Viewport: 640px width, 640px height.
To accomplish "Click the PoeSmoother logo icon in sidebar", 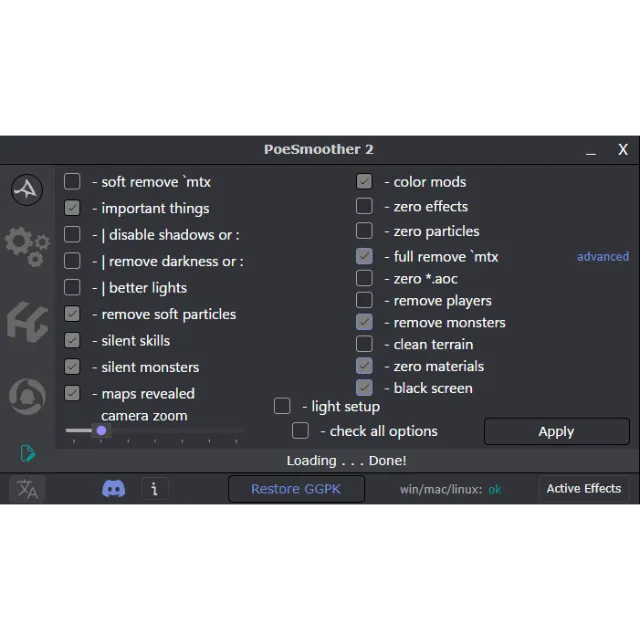I will 27,189.
